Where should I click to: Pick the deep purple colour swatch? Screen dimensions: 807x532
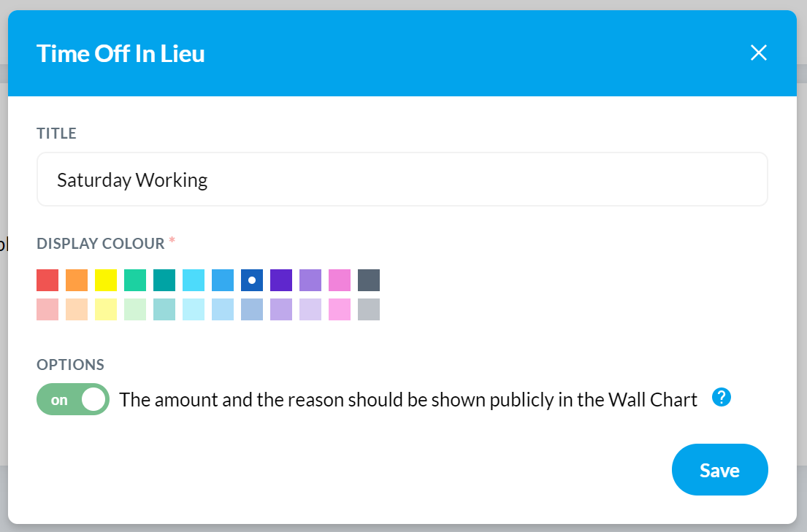pos(281,280)
